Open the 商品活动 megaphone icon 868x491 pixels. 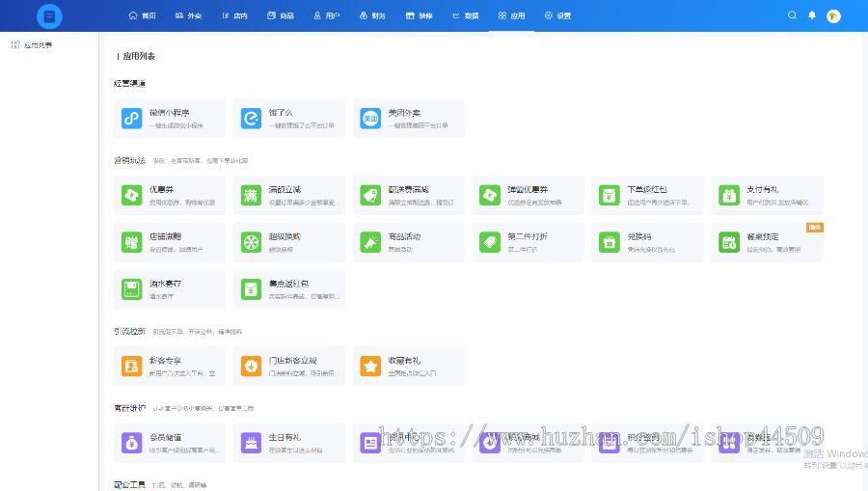[x=370, y=242]
